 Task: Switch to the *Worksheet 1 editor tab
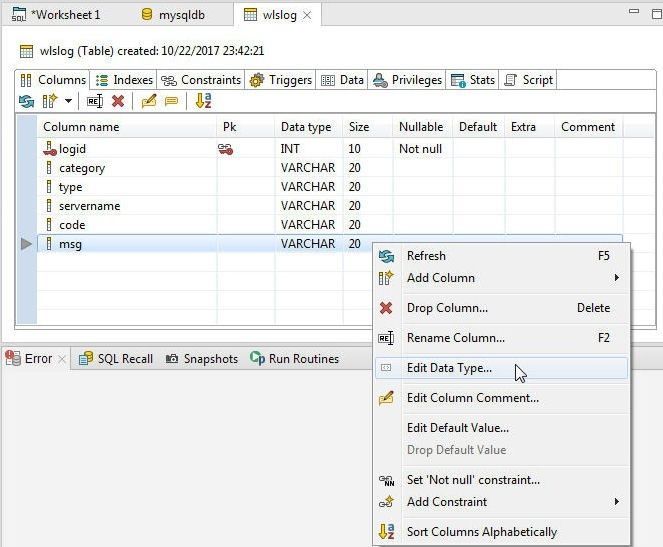point(56,15)
